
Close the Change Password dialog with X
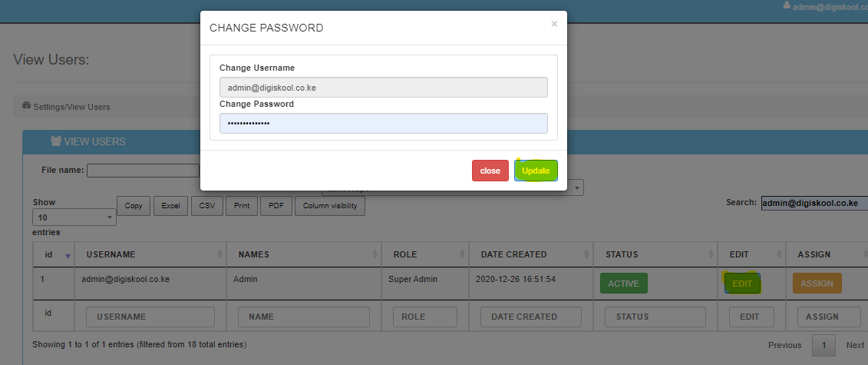click(x=554, y=24)
